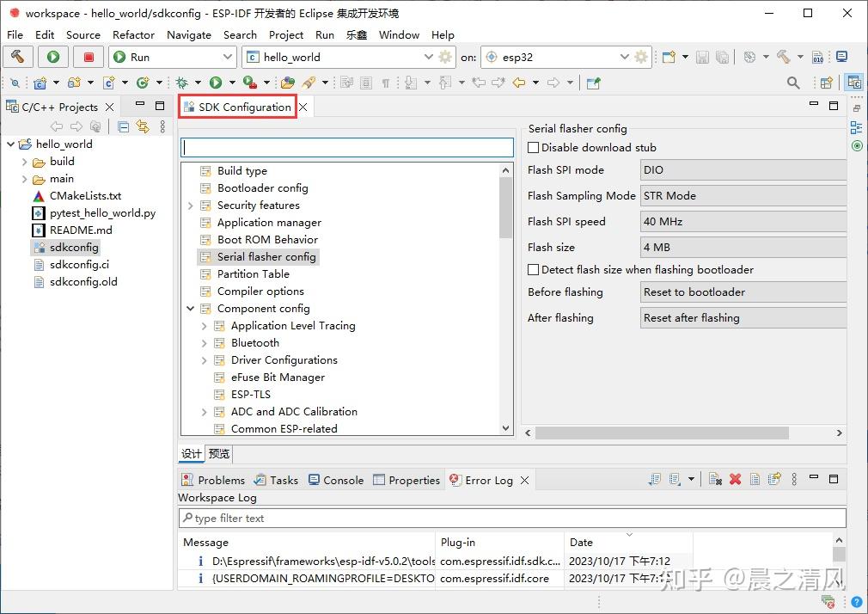This screenshot has height=614, width=868.
Task: Export Error Log entries via the export icon
Action: (773, 480)
